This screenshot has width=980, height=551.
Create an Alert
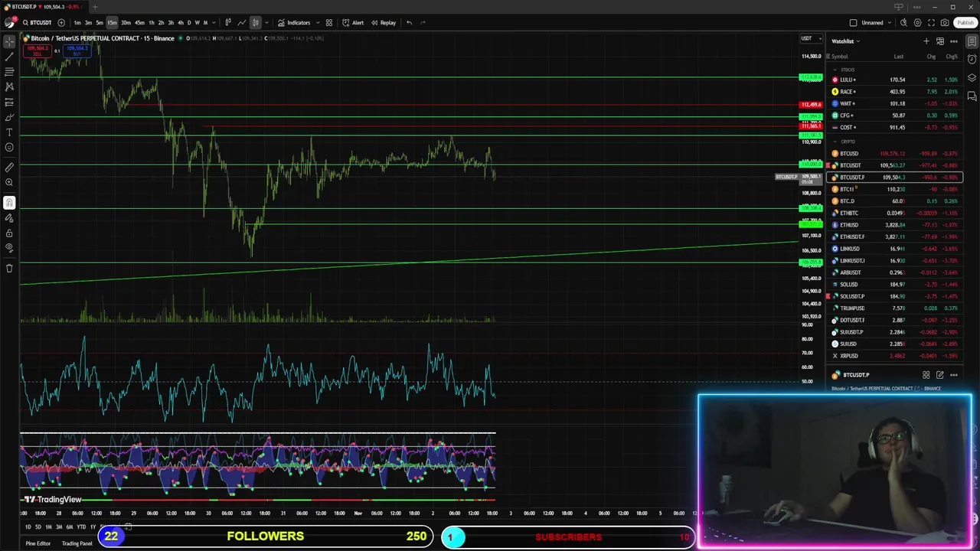pos(353,23)
